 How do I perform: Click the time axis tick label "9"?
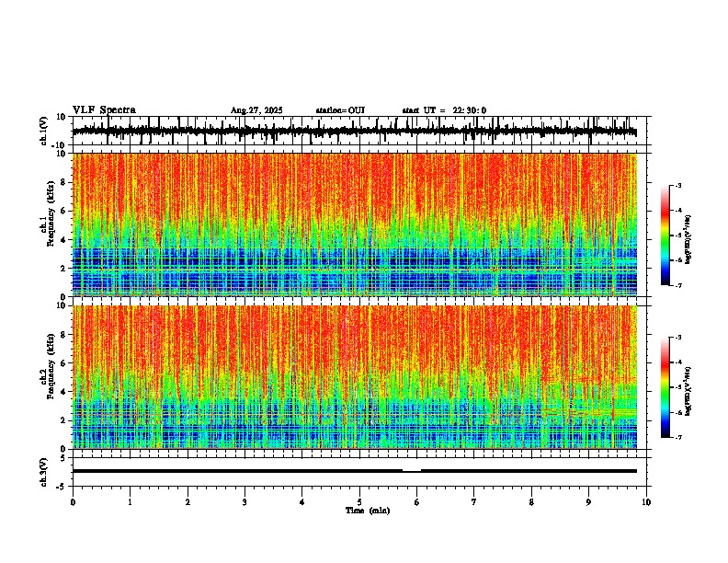tap(588, 502)
